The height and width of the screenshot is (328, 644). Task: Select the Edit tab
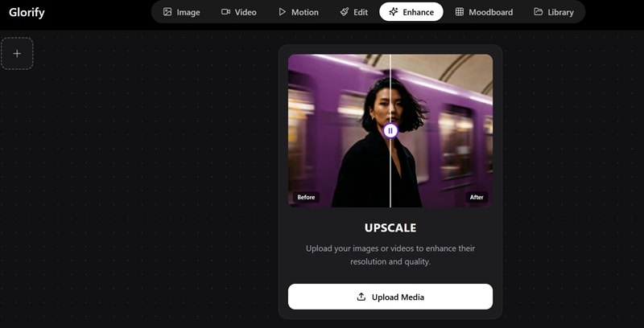(354, 12)
